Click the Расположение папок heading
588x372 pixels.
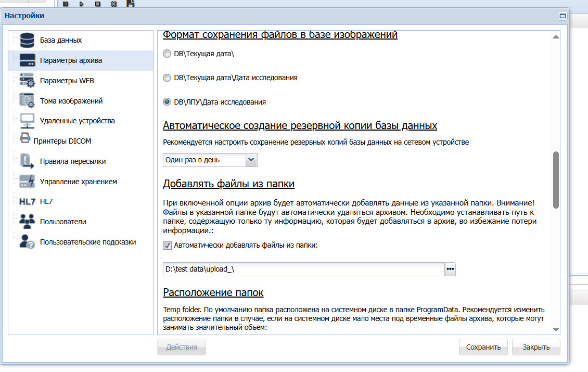click(213, 292)
